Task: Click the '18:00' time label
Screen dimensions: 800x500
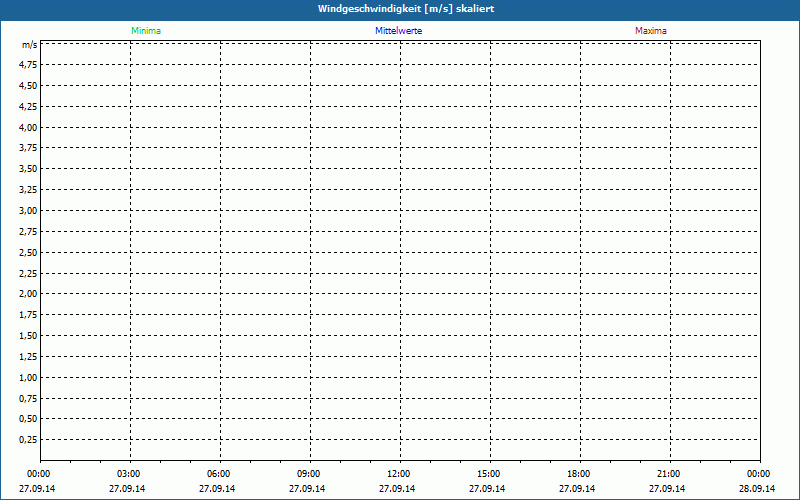Action: tap(579, 474)
